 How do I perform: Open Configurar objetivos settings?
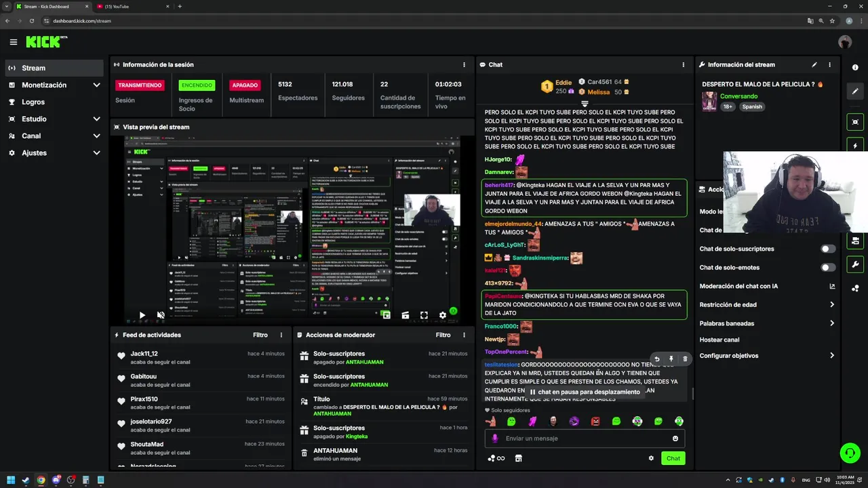(767, 356)
